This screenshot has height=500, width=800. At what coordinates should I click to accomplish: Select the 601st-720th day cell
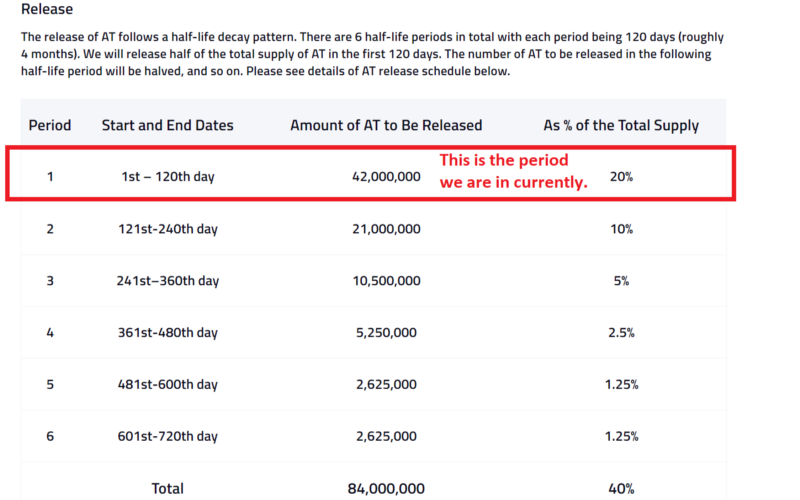167,436
